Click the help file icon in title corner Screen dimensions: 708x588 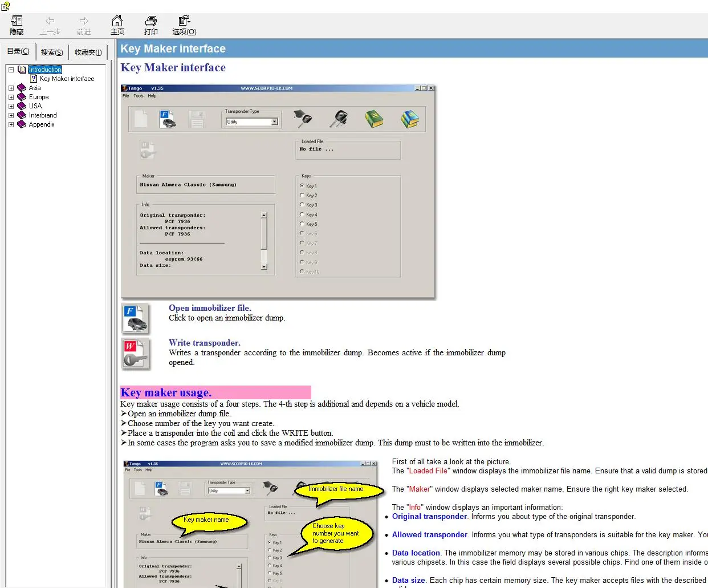(x=6, y=6)
